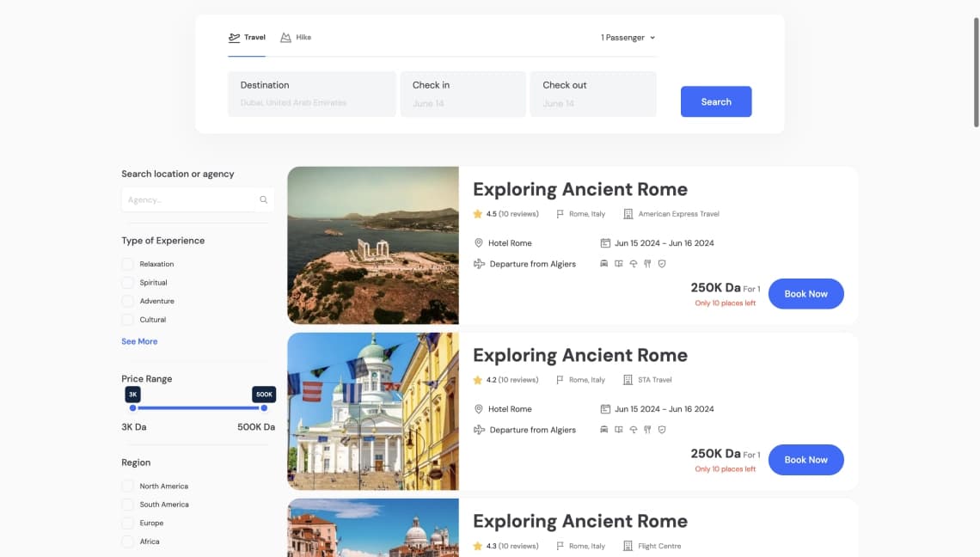Check the Cultural checkbox
The image size is (980, 557).
[x=127, y=320]
